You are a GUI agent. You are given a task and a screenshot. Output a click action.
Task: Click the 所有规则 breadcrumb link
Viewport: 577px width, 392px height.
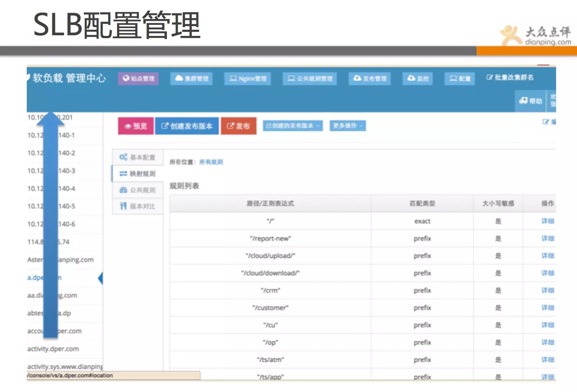coord(211,162)
